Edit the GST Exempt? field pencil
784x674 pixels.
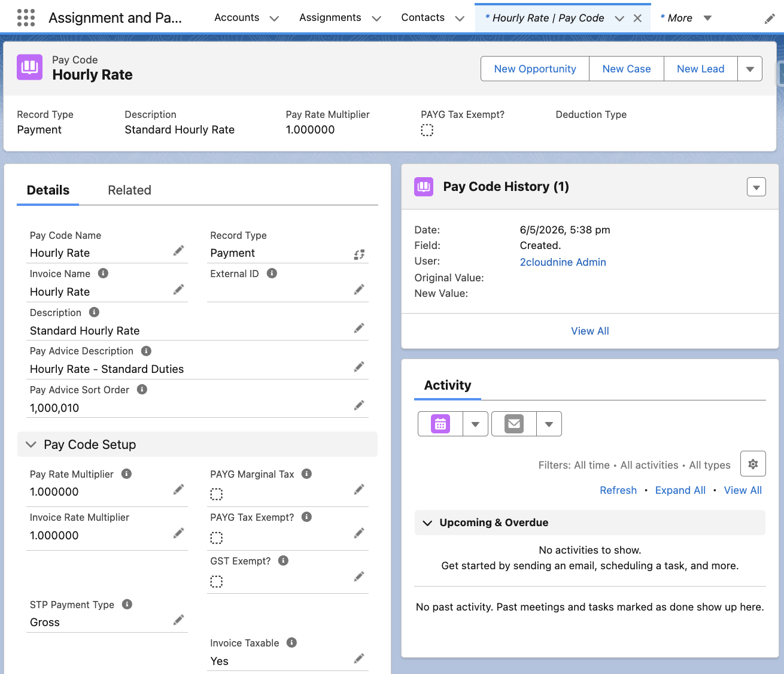click(359, 576)
